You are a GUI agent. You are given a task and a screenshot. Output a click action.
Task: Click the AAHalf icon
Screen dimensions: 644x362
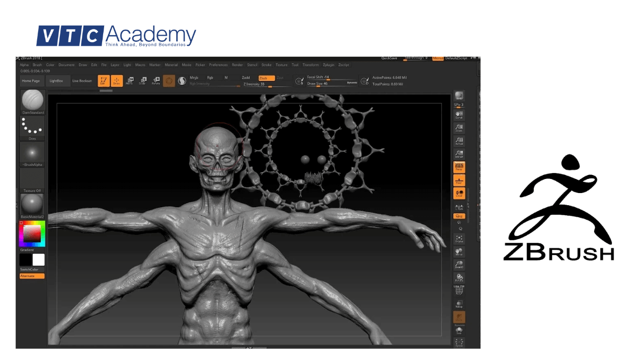[x=459, y=154]
